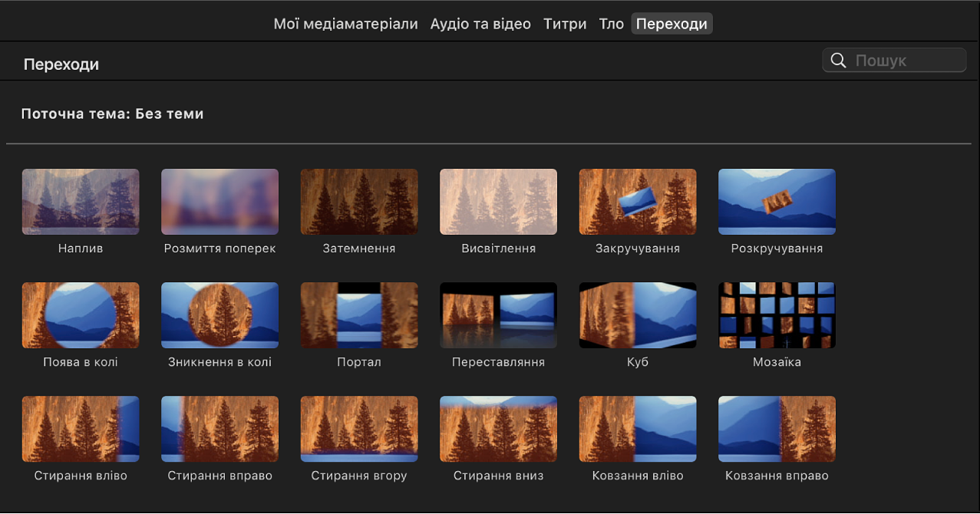Select the Розкручування transition thumbnail
The height and width of the screenshot is (514, 980).
[x=777, y=202]
